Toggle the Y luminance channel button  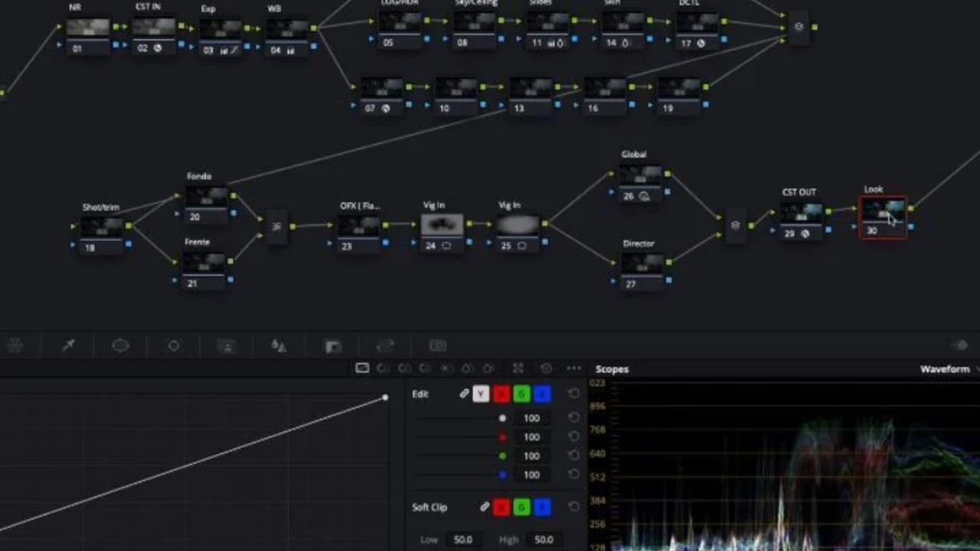tap(481, 394)
